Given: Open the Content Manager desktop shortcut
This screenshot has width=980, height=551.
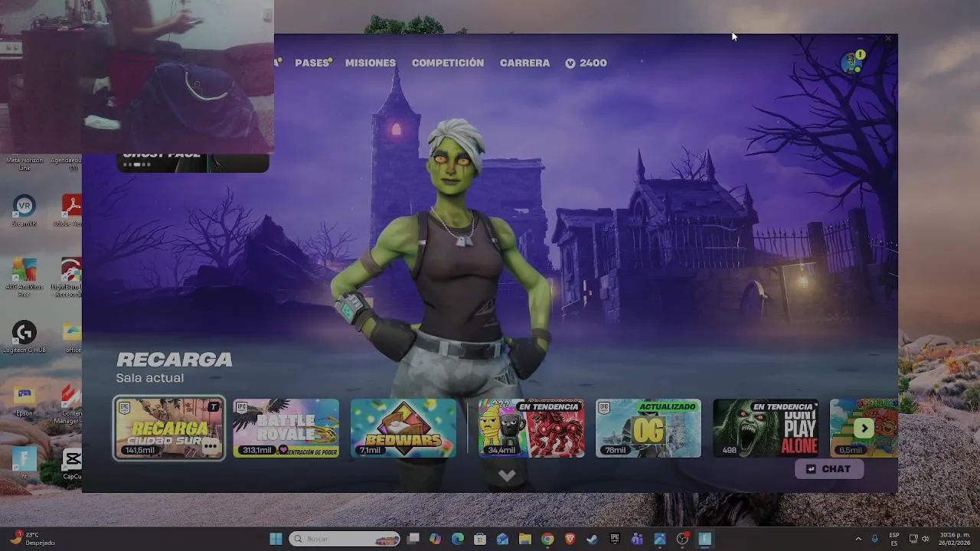Looking at the screenshot, I should (x=72, y=403).
